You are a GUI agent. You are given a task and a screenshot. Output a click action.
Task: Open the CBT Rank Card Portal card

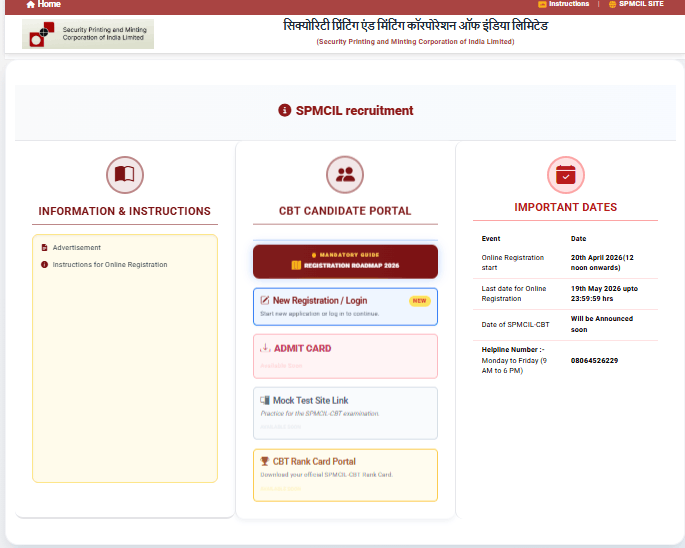coord(345,474)
